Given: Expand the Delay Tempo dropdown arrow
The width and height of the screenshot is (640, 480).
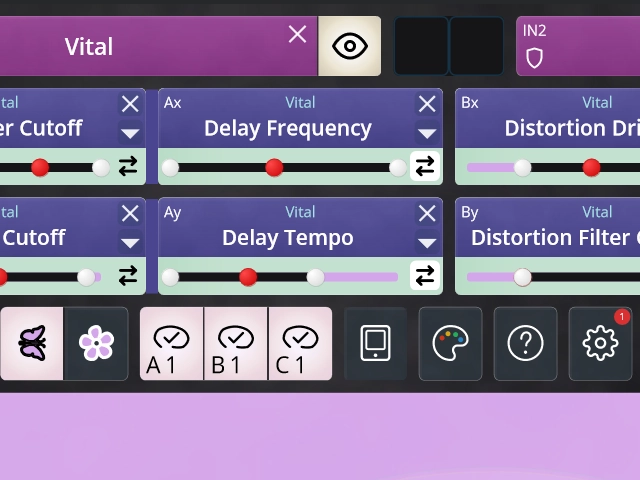Looking at the screenshot, I should (427, 243).
